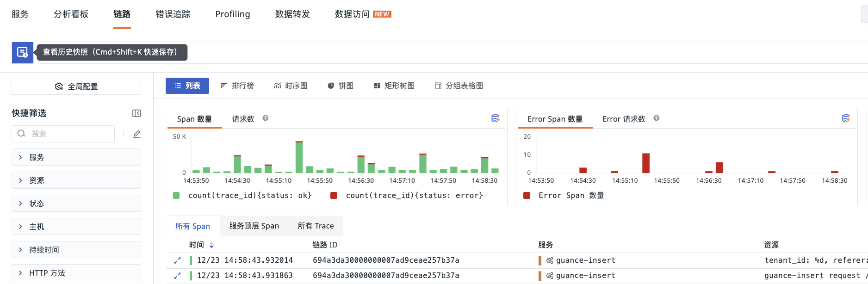Click trace ID in the 14:58:43.932014 row
This screenshot has height=284, width=868.
point(386,260)
